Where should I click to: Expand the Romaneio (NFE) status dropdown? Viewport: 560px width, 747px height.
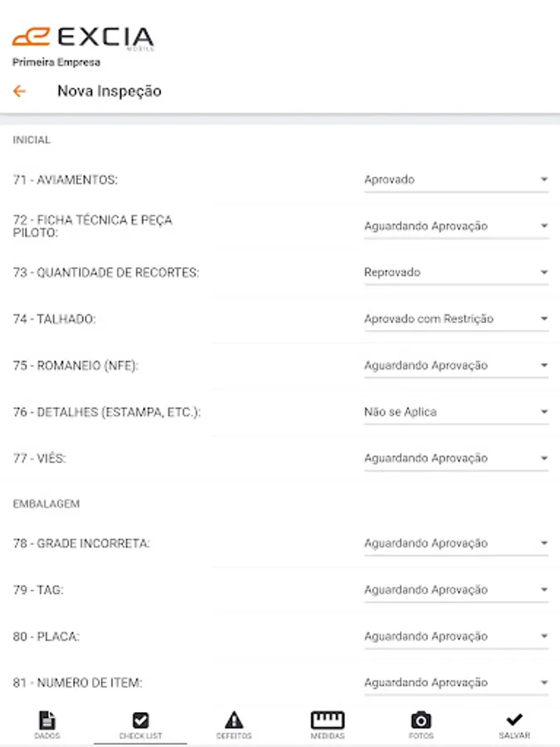pos(455,365)
